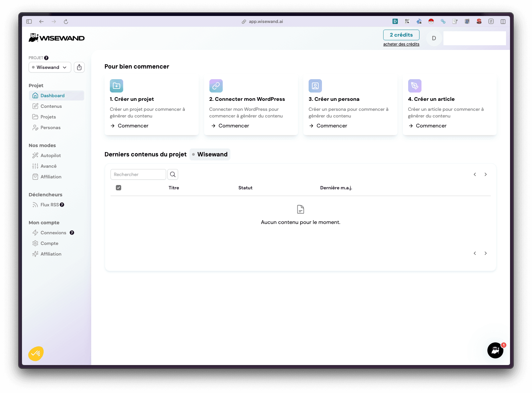Click the Créer un persona icon
Viewport: 532px width, 393px height.
315,86
